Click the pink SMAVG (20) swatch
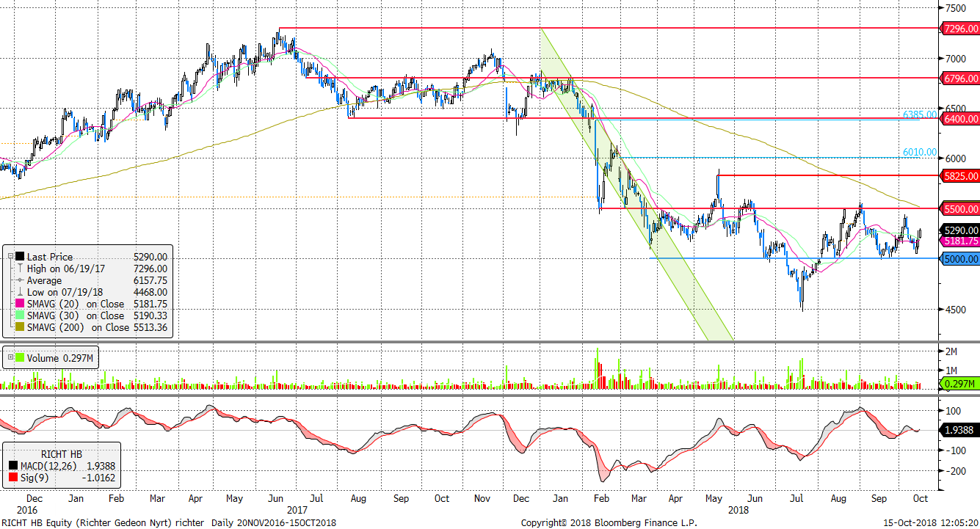Image resolution: width=980 pixels, height=529 pixels. pos(19,304)
